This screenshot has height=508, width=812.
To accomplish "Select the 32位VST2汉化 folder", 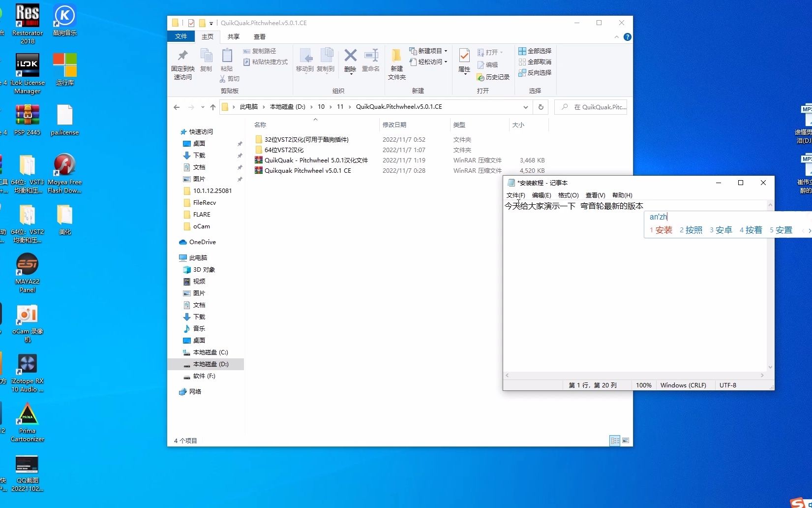I will pos(306,139).
